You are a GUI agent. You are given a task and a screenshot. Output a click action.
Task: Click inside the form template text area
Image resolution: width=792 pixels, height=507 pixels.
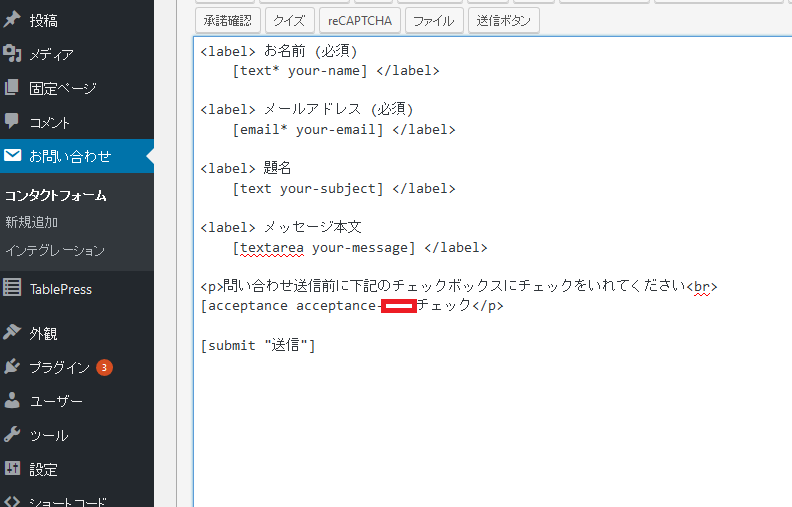click(x=490, y=420)
